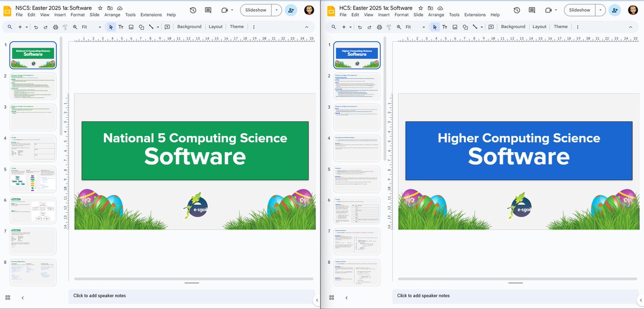Viewport: 644px width, 309px height.
Task: Insert image in N5CS window
Action: [131, 27]
